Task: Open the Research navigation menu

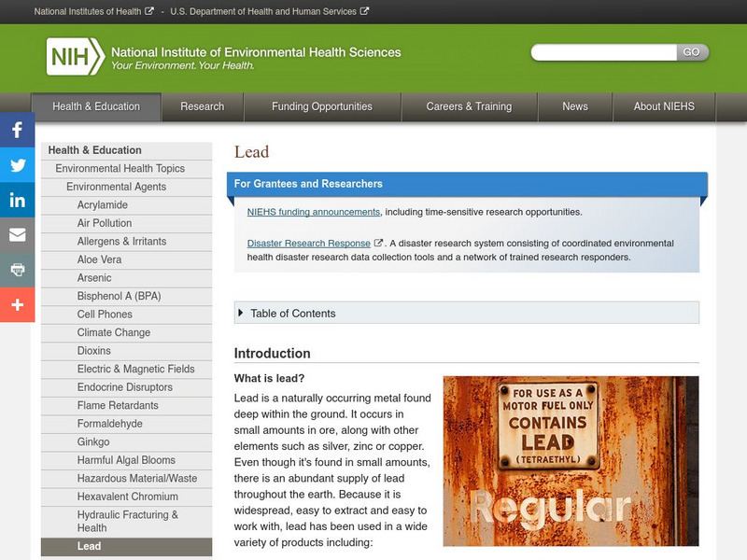Action: coord(203,106)
